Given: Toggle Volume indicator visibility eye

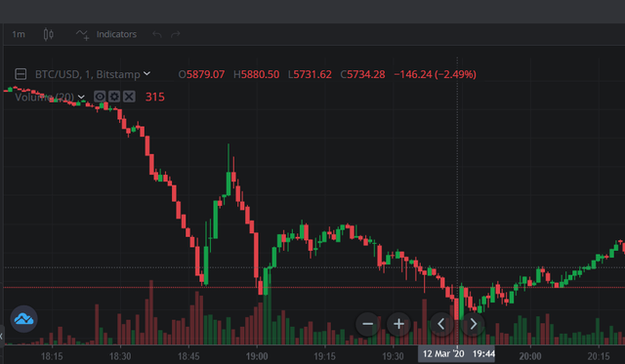Looking at the screenshot, I should pos(100,97).
